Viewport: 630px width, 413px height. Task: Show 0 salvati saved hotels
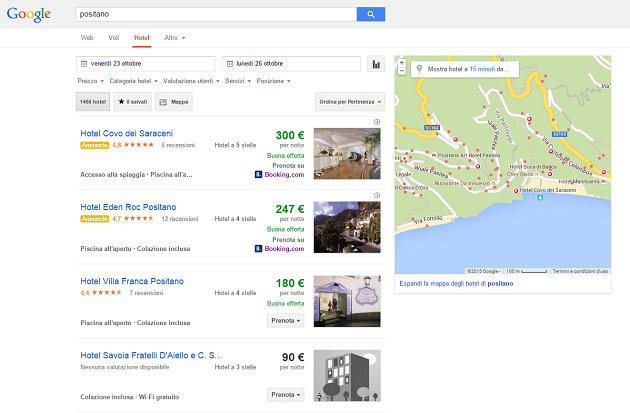133,102
